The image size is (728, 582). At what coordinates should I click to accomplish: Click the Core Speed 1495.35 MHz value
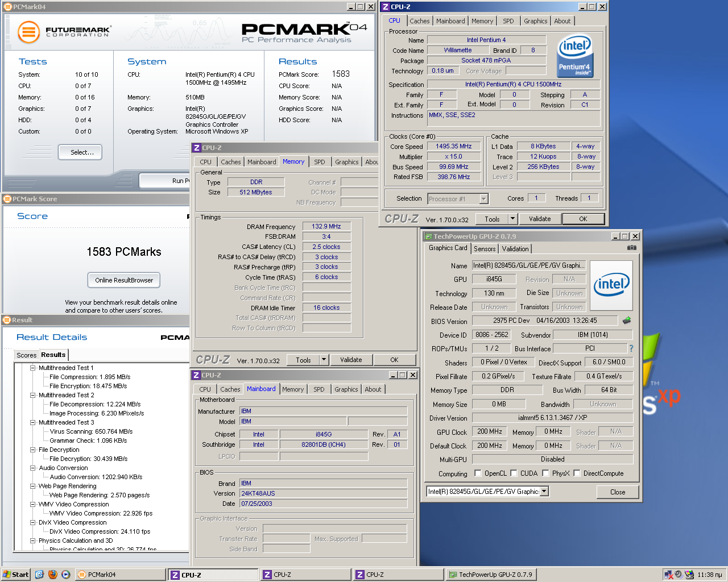pos(454,146)
